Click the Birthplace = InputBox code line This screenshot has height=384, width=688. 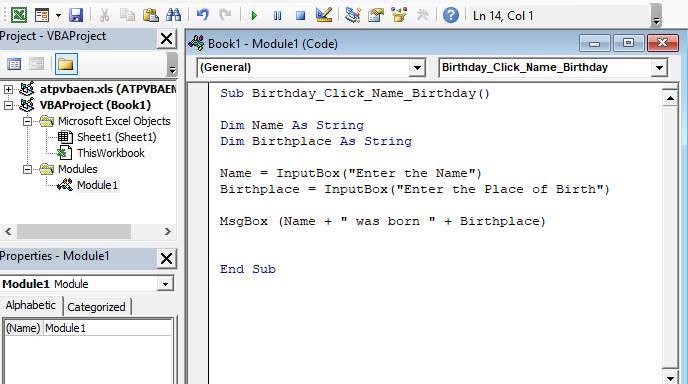(x=415, y=190)
